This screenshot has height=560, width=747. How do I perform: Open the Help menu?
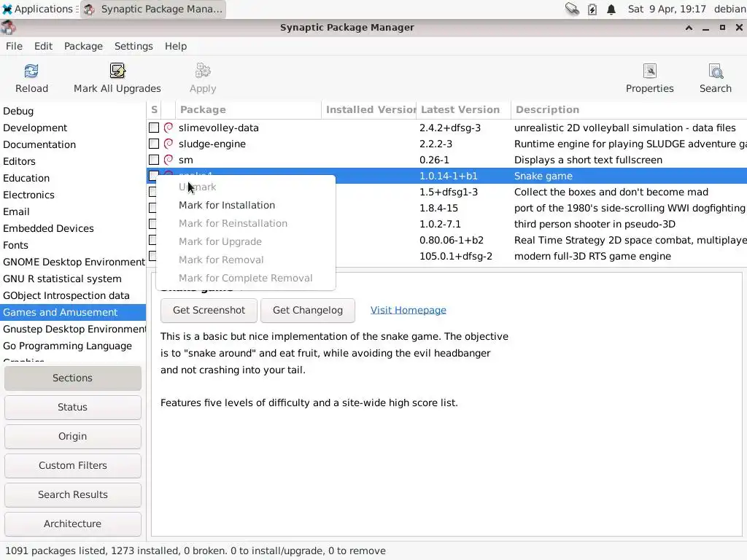[176, 46]
